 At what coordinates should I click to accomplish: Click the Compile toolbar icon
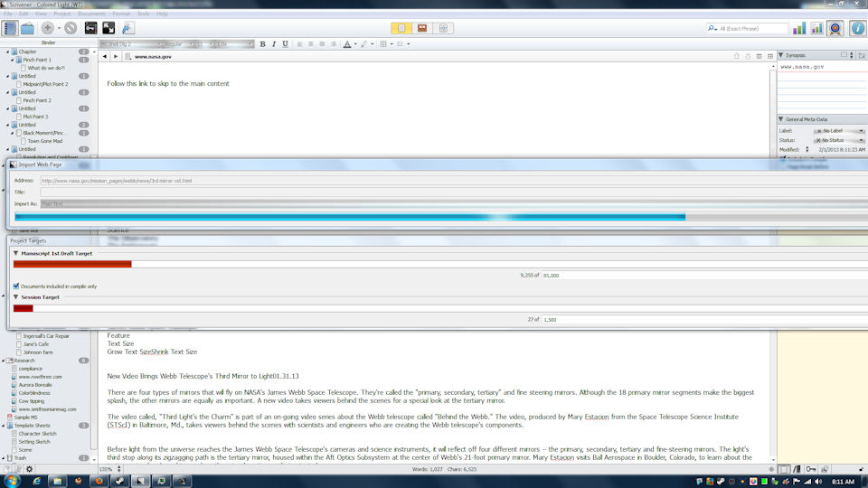(127, 28)
